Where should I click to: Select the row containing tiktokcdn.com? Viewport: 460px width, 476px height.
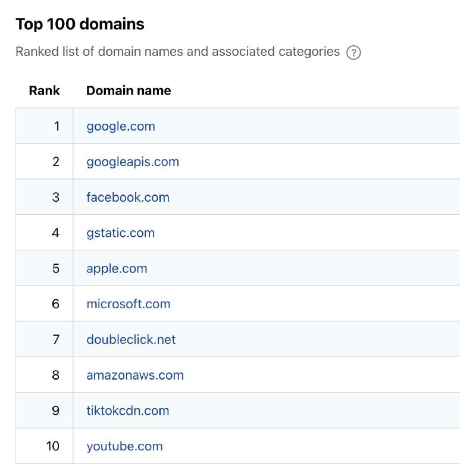238,411
